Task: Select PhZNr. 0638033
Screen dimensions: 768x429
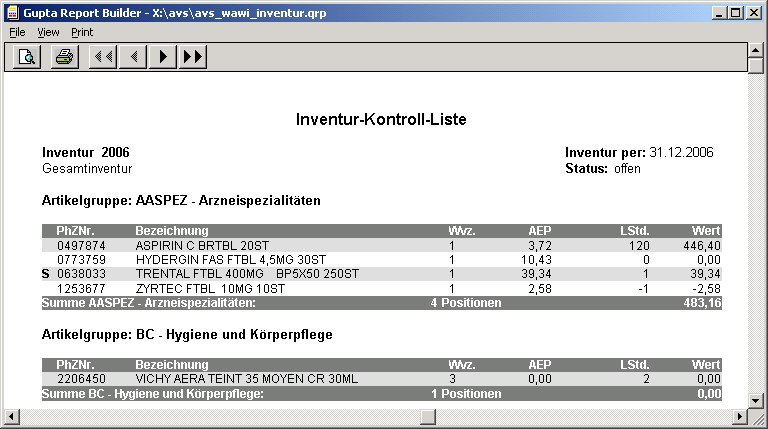Action: click(81, 274)
